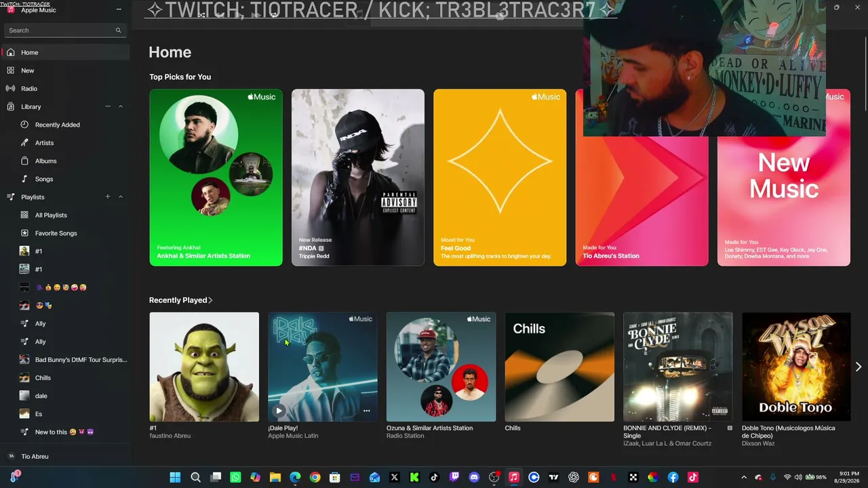Click faustino Abreu link under #1
Image resolution: width=868 pixels, height=488 pixels.
tap(170, 436)
